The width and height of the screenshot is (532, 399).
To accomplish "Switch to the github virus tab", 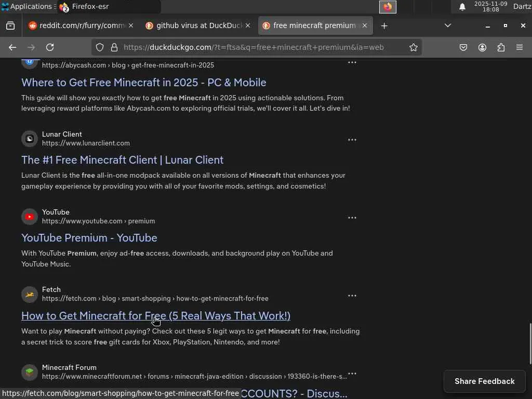I will pyautogui.click(x=198, y=25).
